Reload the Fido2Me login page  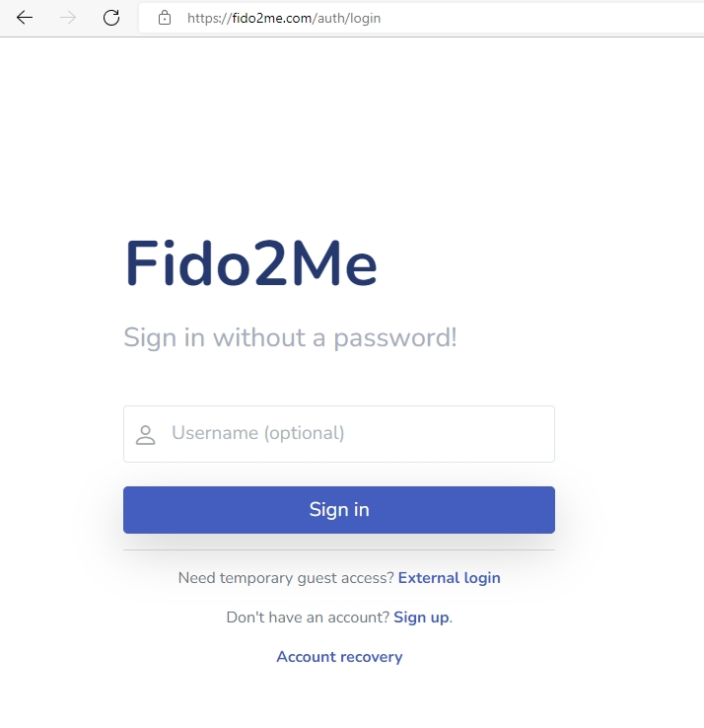[x=111, y=18]
